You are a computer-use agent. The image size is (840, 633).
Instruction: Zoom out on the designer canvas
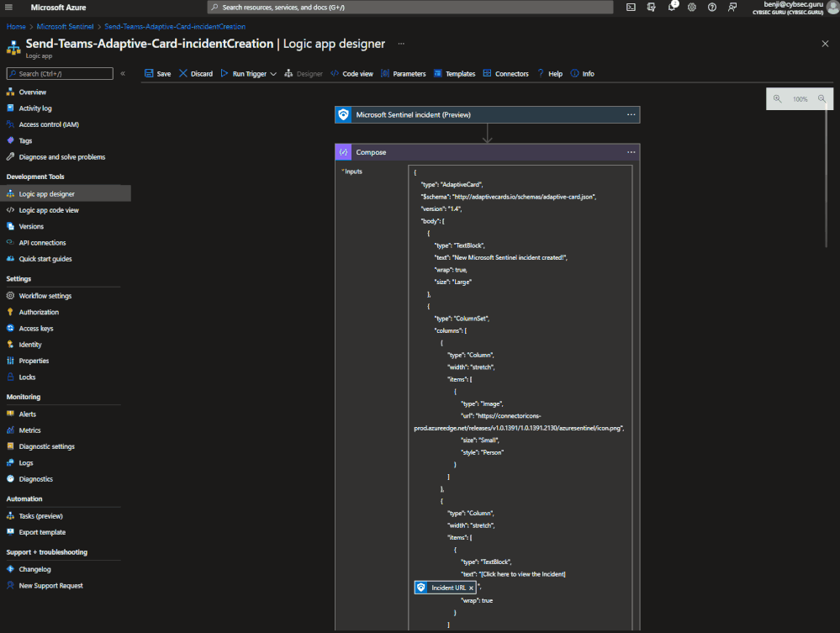(x=822, y=99)
